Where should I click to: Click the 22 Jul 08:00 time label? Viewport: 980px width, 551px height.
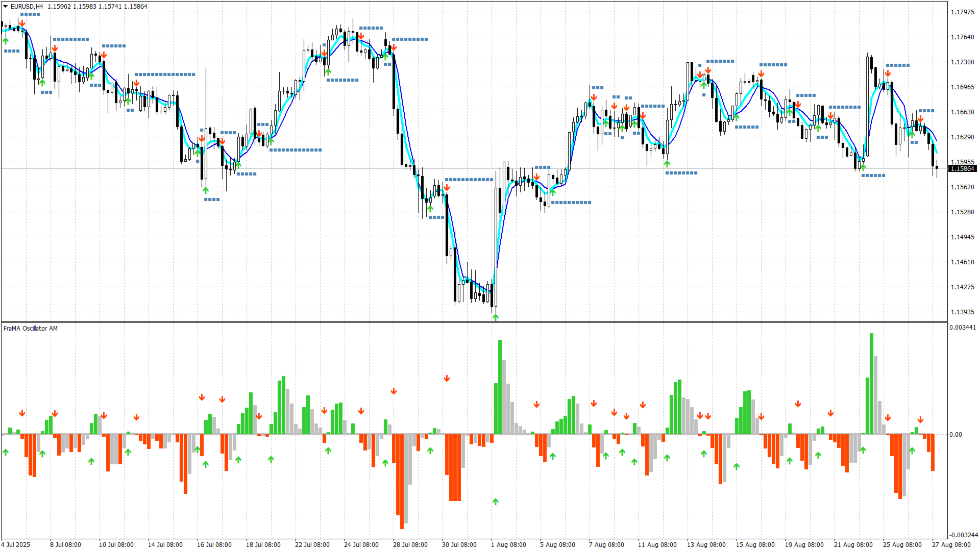pyautogui.click(x=312, y=545)
